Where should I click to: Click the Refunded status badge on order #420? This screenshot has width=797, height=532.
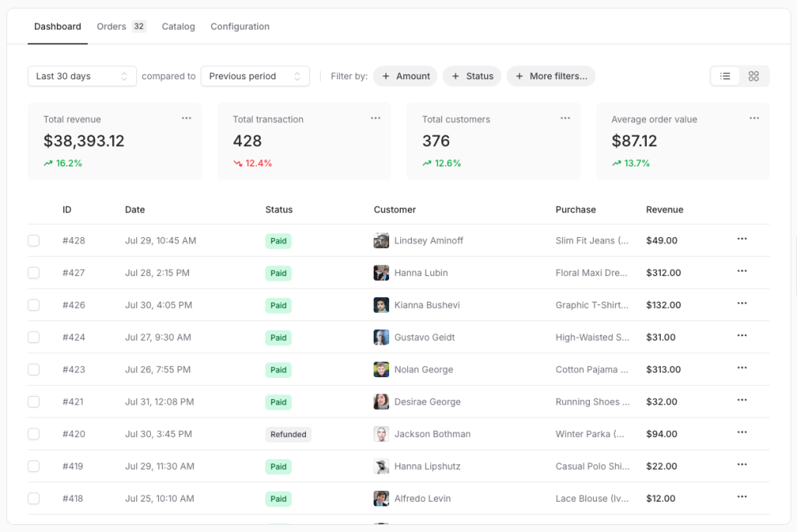point(288,434)
